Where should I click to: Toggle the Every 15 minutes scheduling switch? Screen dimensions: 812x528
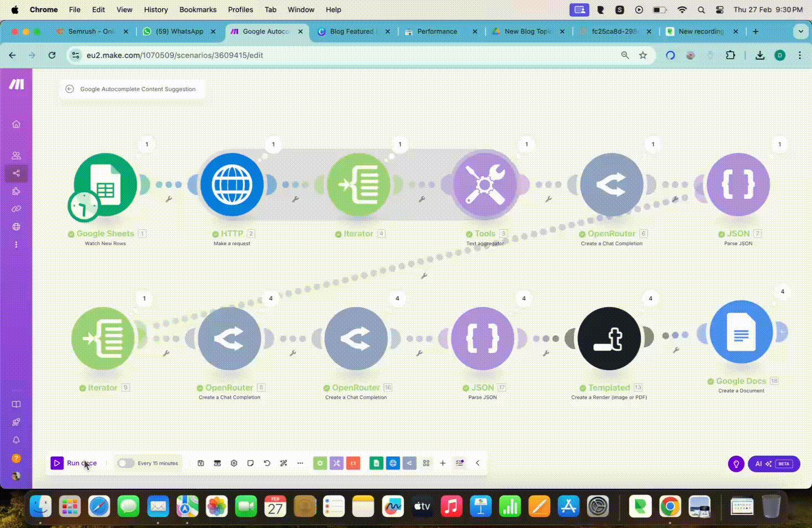coord(125,463)
